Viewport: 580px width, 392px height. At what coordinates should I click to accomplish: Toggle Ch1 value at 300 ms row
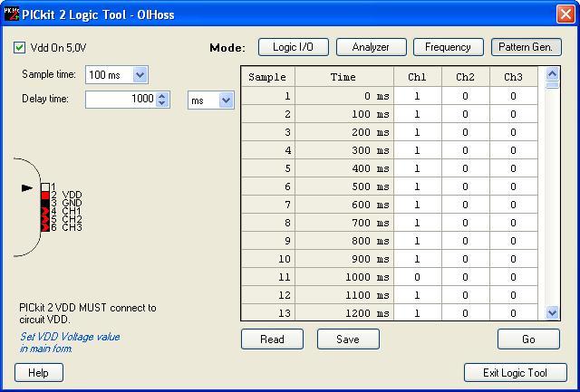(417, 150)
